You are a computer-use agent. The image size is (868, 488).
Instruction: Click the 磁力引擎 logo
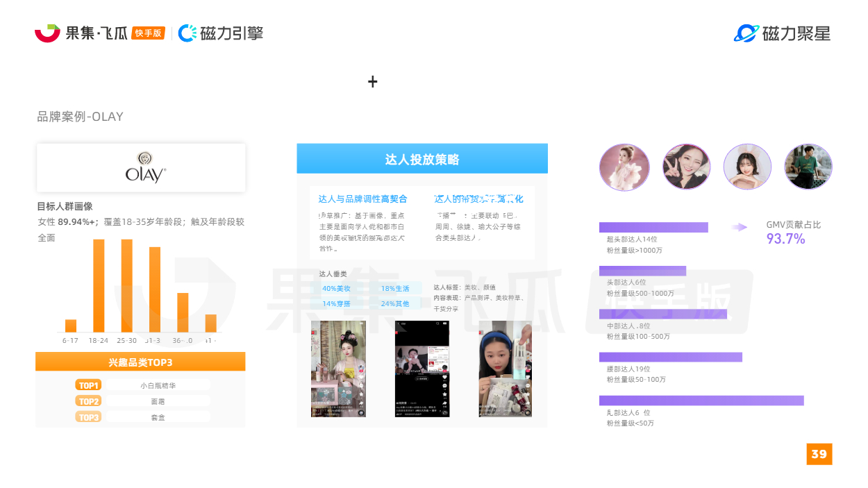click(221, 33)
